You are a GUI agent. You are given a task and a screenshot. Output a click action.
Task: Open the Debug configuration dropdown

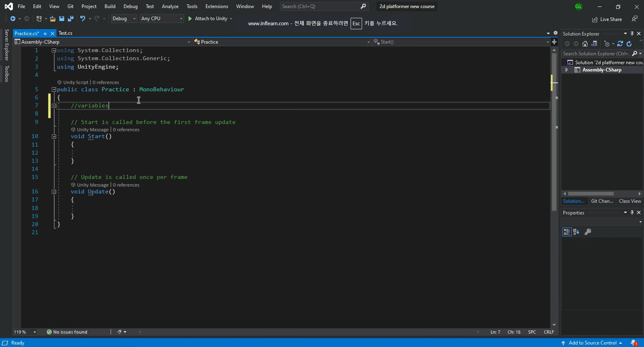click(x=124, y=19)
